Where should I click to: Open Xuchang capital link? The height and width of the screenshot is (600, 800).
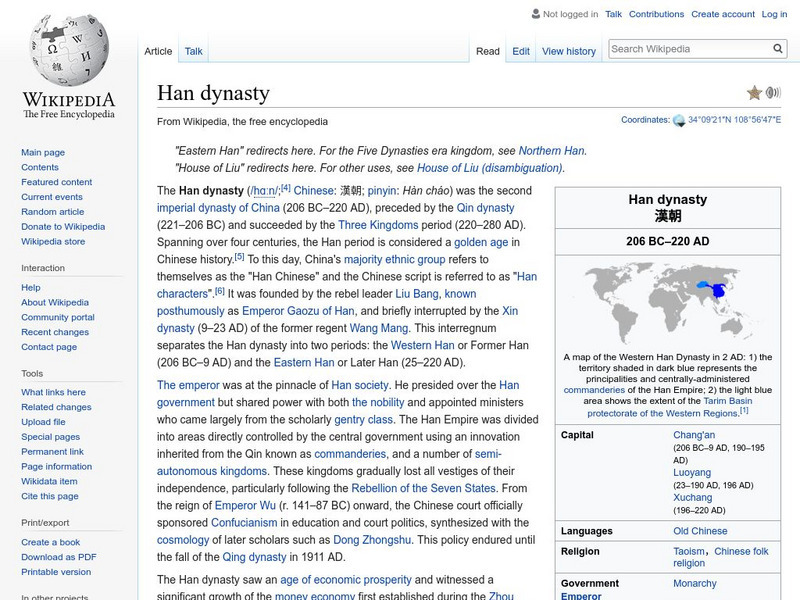click(692, 497)
